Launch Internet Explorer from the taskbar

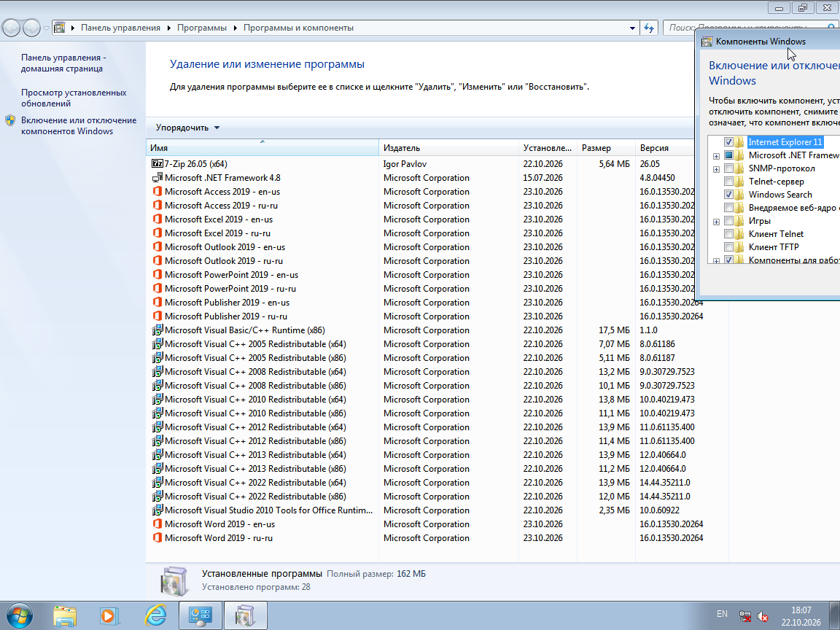(x=156, y=615)
